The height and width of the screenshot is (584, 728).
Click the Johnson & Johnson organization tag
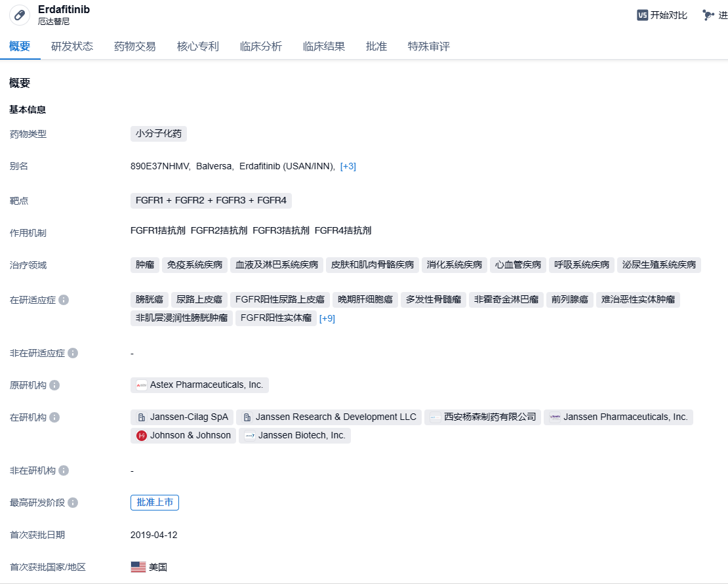point(183,435)
